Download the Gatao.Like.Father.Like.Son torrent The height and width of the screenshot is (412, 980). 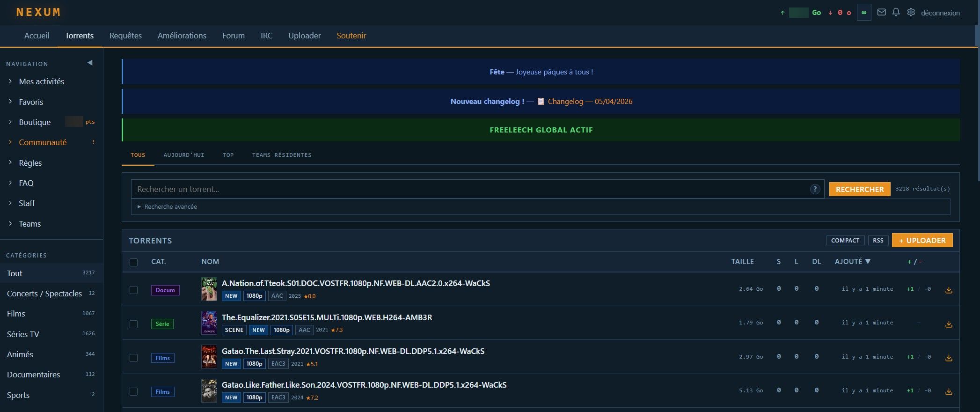[949, 391]
